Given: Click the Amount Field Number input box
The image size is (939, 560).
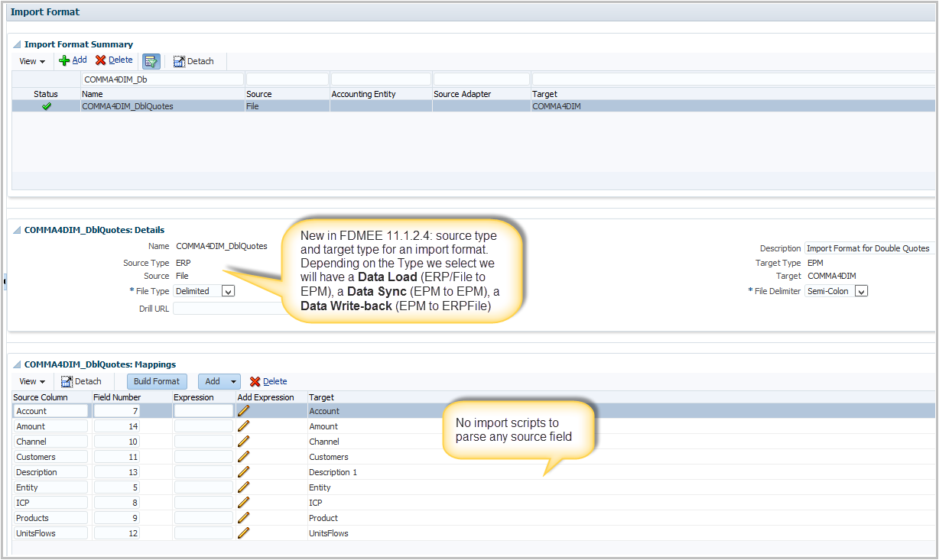Looking at the screenshot, I should [116, 426].
